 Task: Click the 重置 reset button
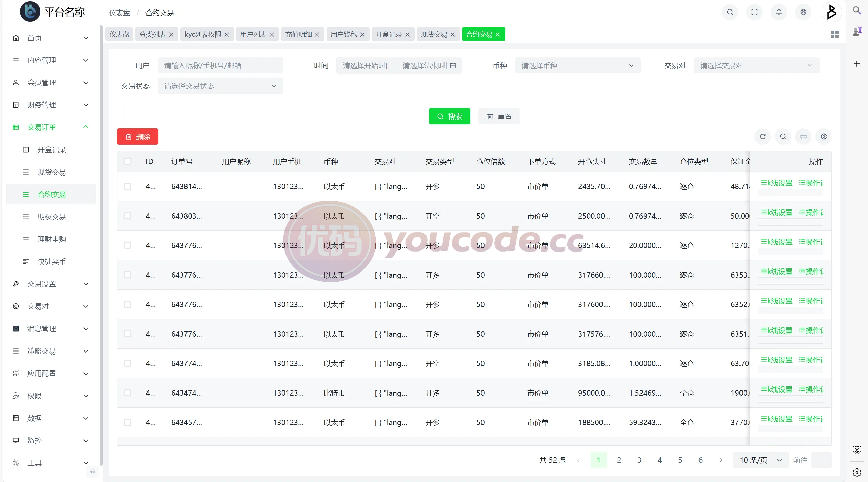[499, 116]
